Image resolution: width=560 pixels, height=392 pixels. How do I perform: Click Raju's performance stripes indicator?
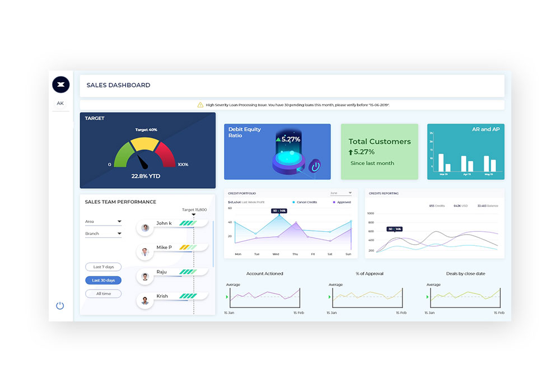(188, 272)
